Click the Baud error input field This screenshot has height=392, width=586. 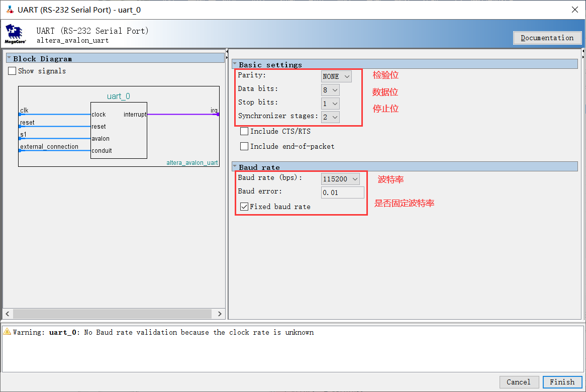[x=343, y=192]
